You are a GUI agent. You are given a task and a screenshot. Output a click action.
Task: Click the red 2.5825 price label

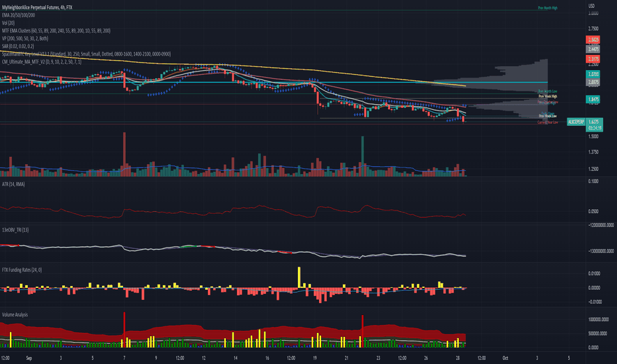coord(593,40)
